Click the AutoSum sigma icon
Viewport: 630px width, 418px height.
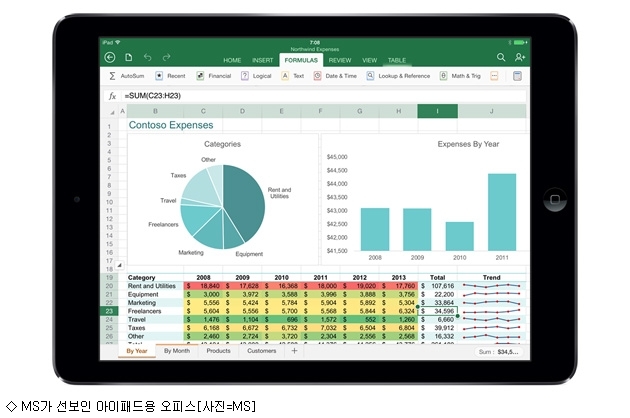tap(112, 76)
